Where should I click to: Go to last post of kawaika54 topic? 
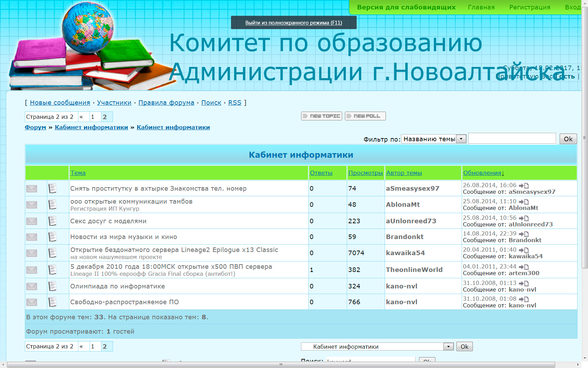(524, 250)
